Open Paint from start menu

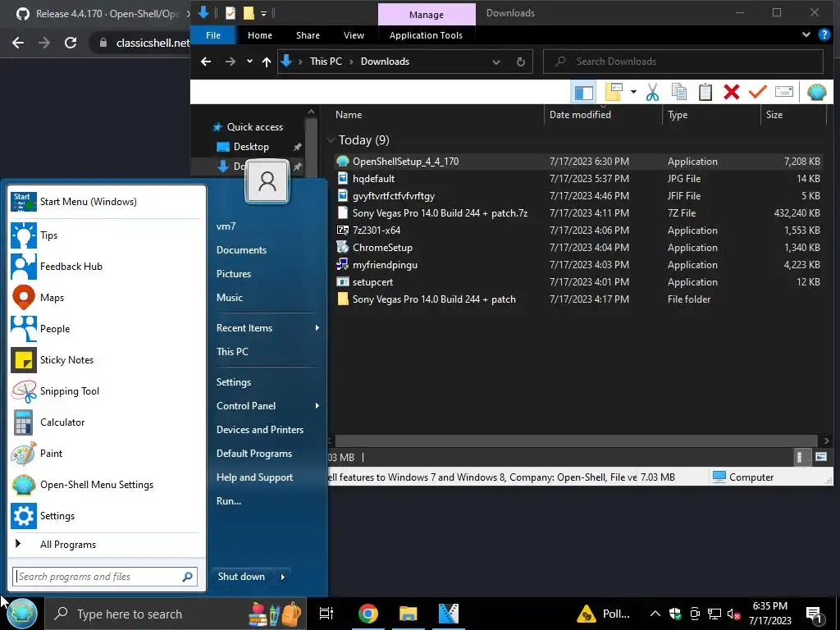point(106,453)
